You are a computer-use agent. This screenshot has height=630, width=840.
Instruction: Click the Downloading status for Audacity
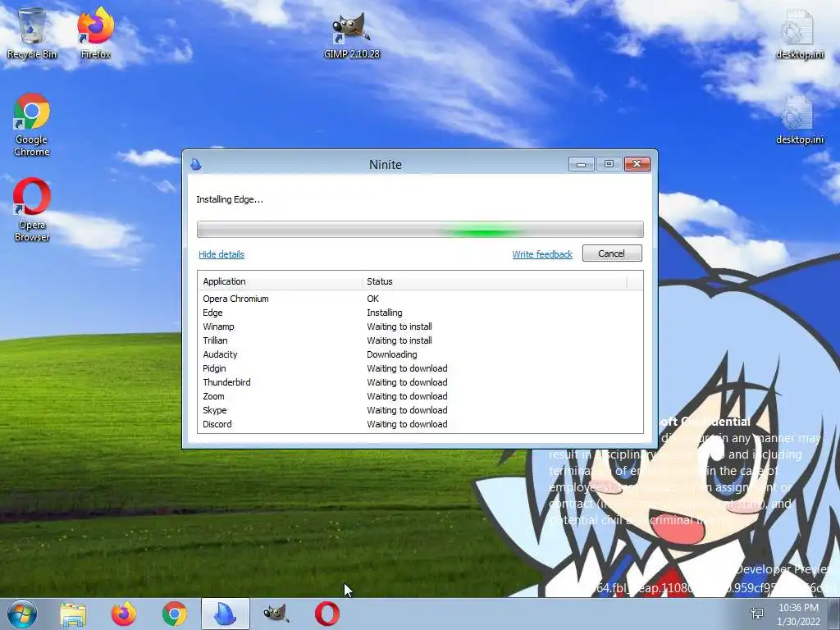click(x=391, y=354)
